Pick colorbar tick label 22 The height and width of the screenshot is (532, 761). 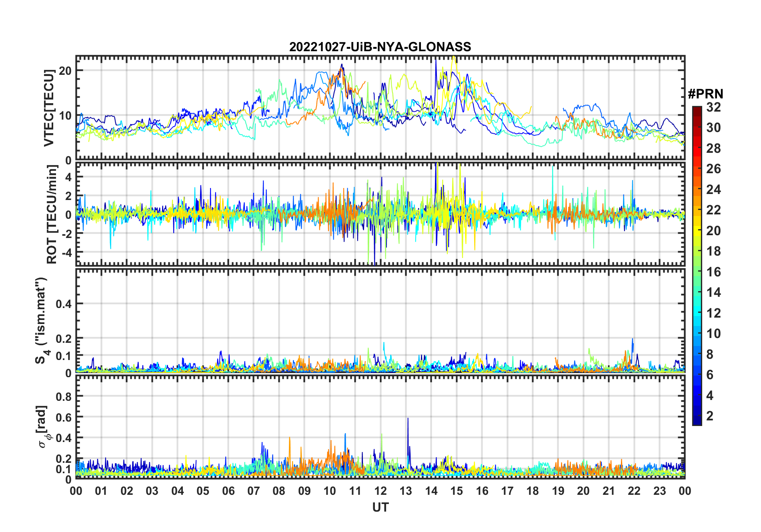coord(714,210)
